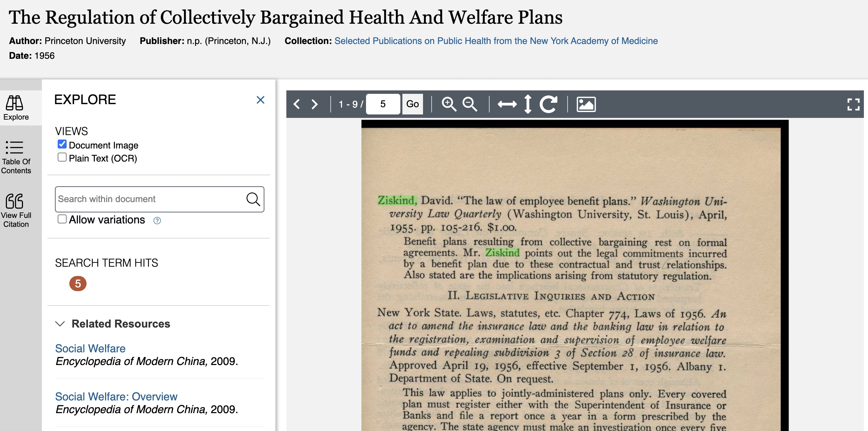Collapse the Related Resources section
Viewport: 868px width, 431px height.
point(60,324)
